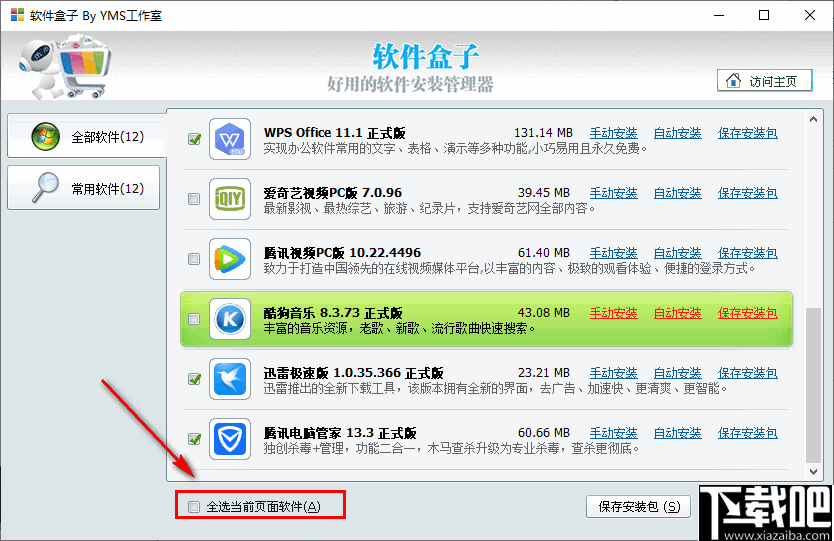Click the title 迅雷极速版 1.0.35.366 正式版

coord(353,373)
